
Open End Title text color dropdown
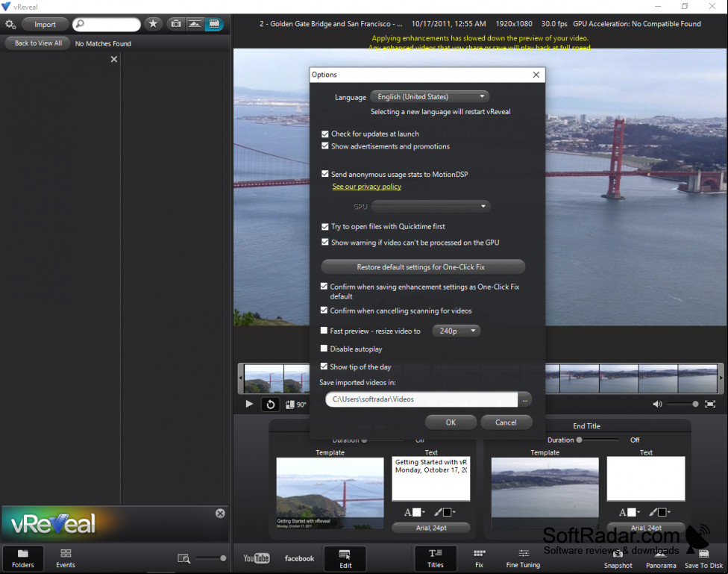coord(630,512)
